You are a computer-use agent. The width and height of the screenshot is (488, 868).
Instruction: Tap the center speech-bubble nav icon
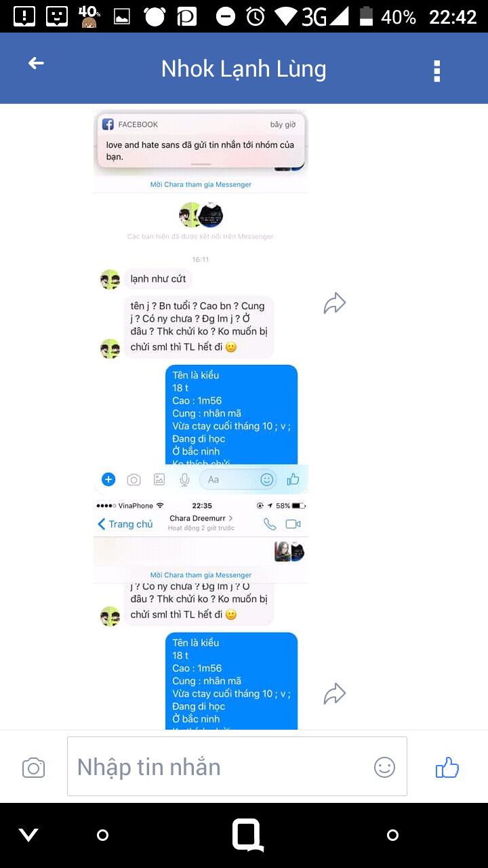(247, 835)
